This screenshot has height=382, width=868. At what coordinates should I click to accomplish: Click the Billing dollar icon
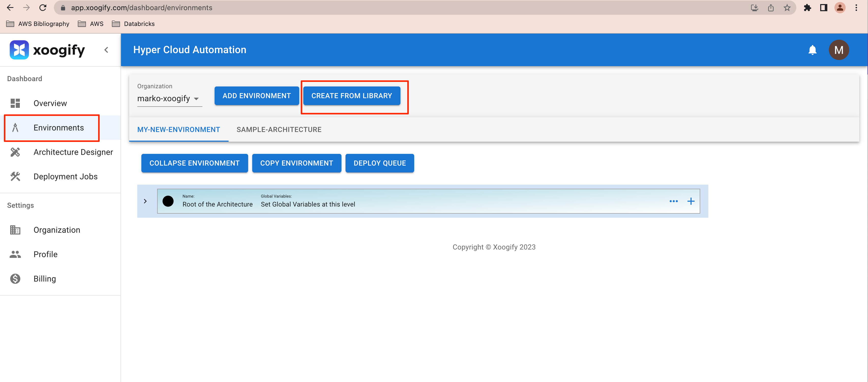point(15,278)
